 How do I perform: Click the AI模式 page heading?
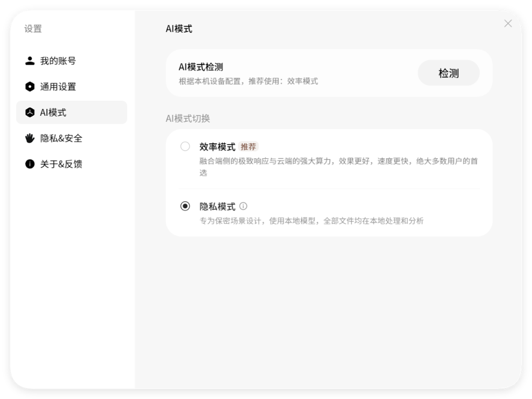pyautogui.click(x=179, y=29)
